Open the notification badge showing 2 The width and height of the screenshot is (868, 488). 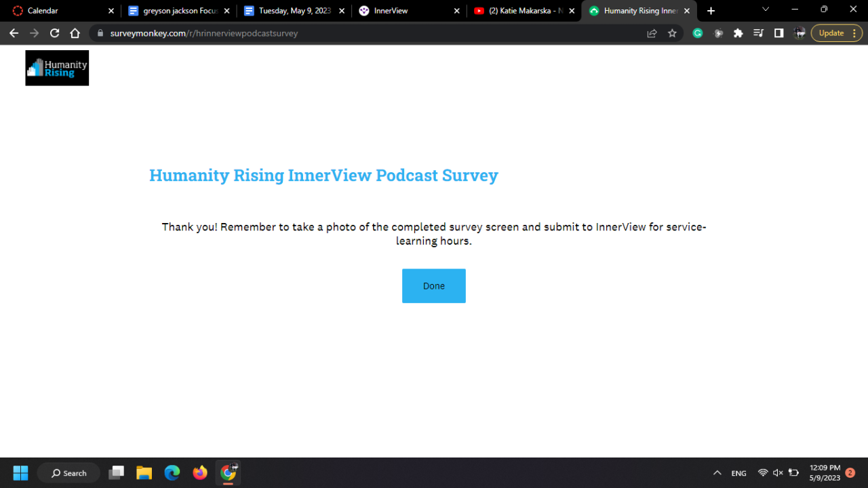click(x=850, y=472)
